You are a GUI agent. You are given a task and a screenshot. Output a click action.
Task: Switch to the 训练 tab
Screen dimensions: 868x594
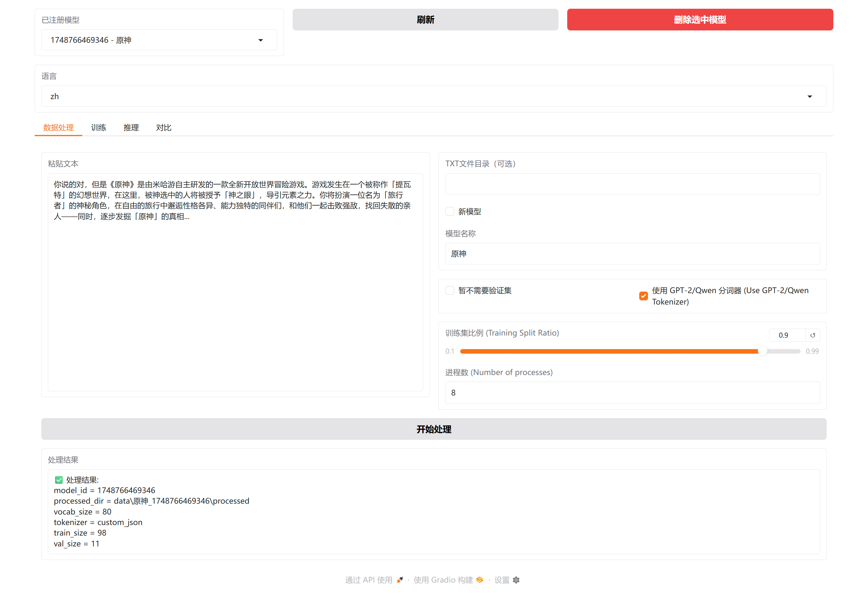coord(99,128)
